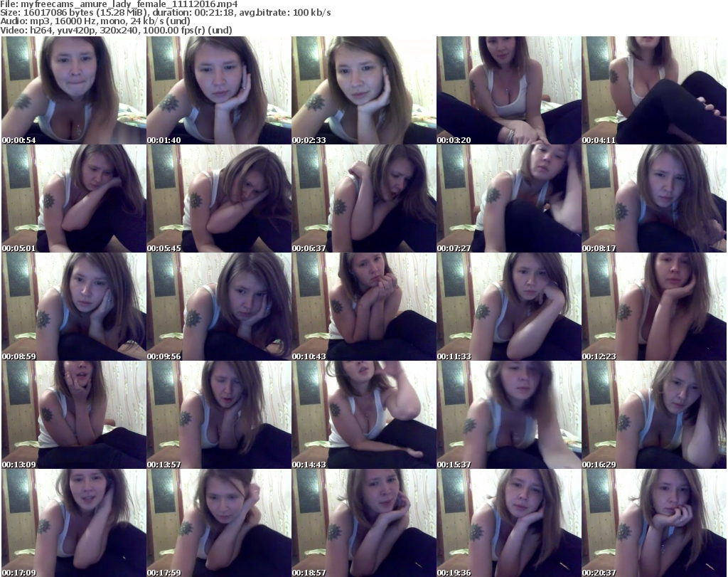Choose the thumbnail stamped 00:14:43
This screenshot has height=577, width=728.
(363, 415)
